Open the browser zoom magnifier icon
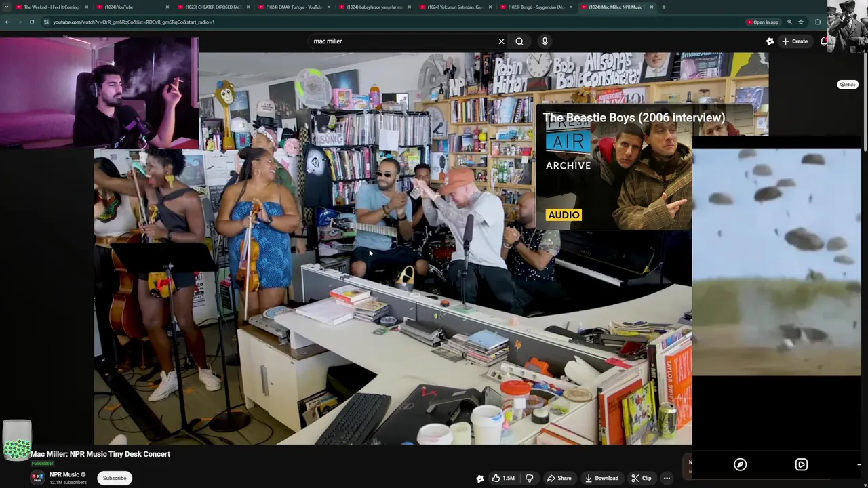This screenshot has width=868, height=488. coord(789,22)
